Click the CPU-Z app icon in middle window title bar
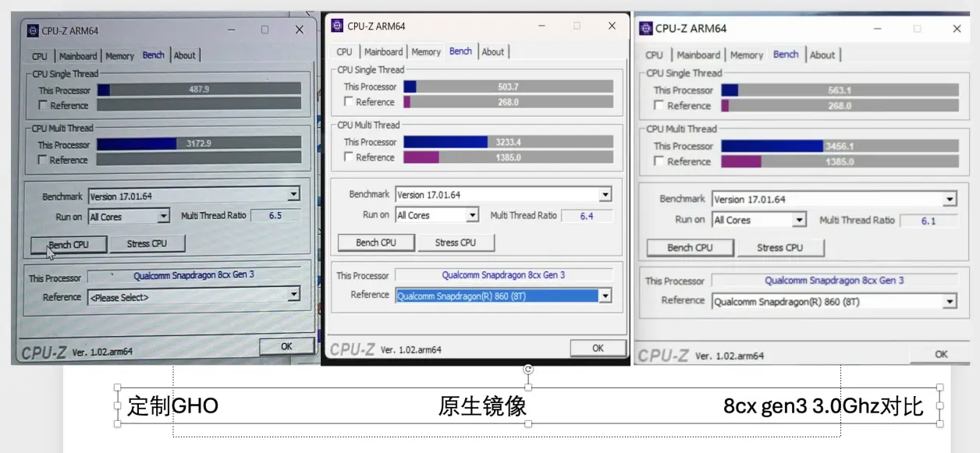The height and width of the screenshot is (453, 980). tap(337, 26)
